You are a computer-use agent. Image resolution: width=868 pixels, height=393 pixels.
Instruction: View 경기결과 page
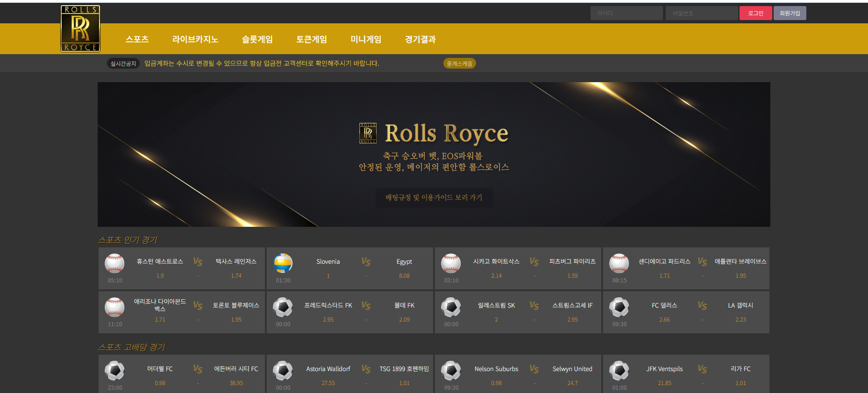[420, 39]
